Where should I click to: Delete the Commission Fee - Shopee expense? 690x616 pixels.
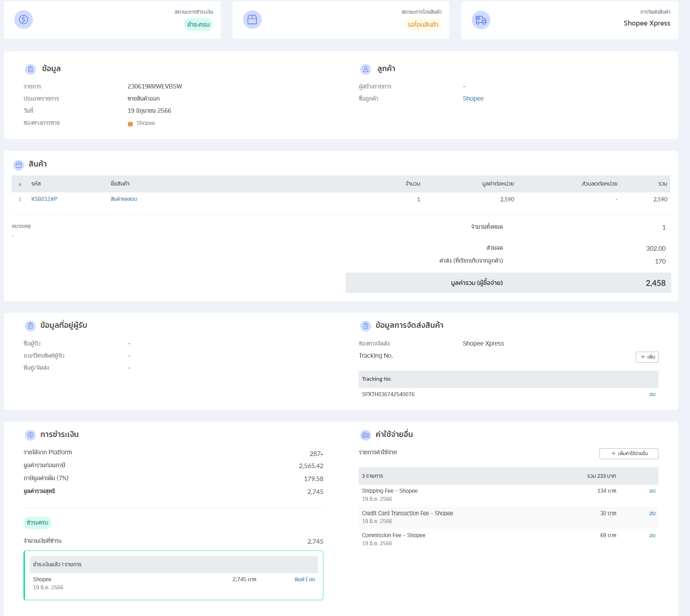point(652,535)
